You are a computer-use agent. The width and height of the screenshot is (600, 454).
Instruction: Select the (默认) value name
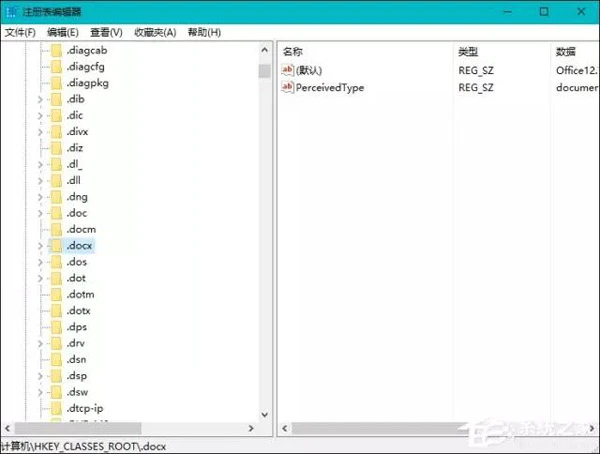point(309,70)
